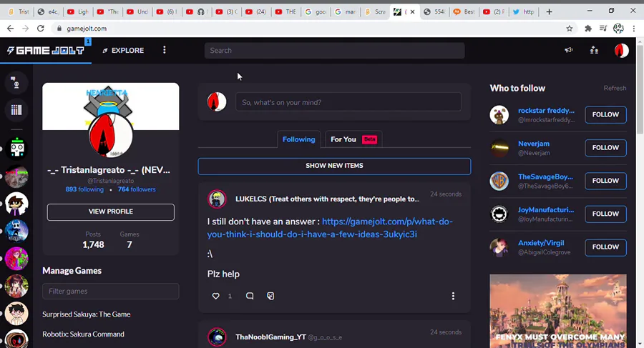Open a new browser tab with plus
This screenshot has width=644, height=348.
pyautogui.click(x=549, y=12)
